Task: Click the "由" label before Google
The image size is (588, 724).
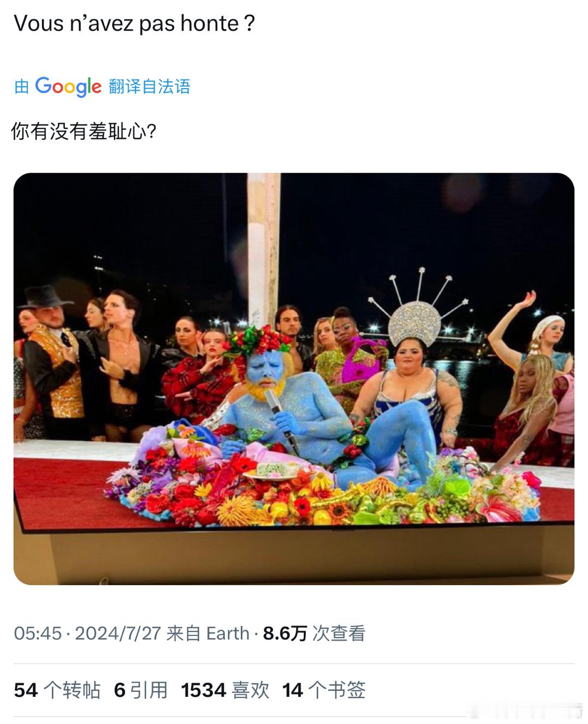Action: (x=21, y=87)
